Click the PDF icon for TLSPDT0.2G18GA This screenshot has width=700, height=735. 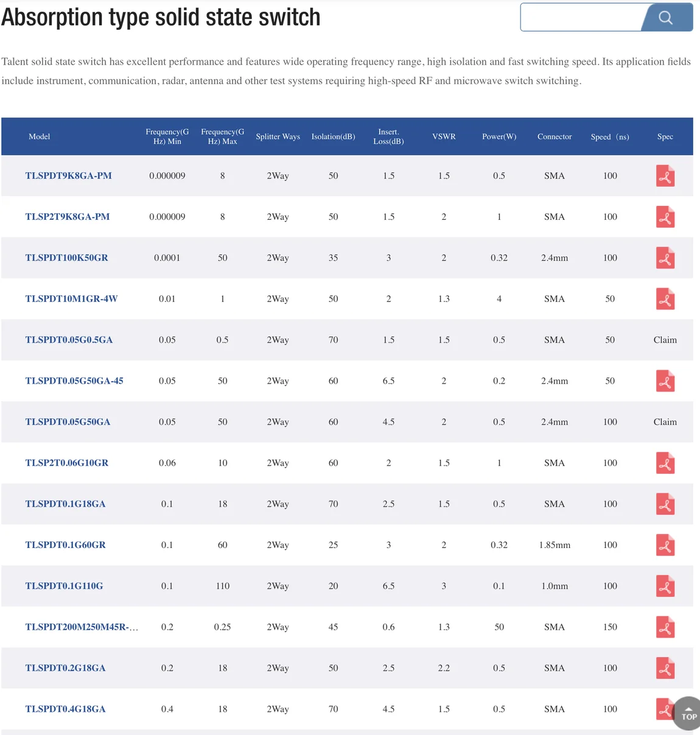coord(665,669)
